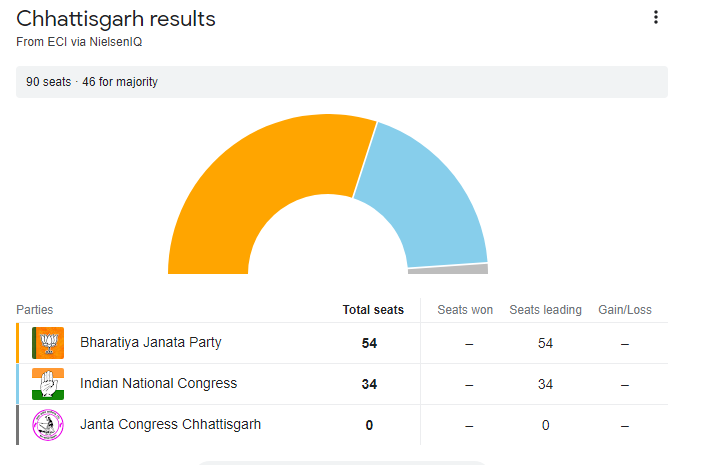Screen dimensions: 709x465
Task: Click the Janta Congress Chhattisgarh pink logo
Action: pos(48,425)
